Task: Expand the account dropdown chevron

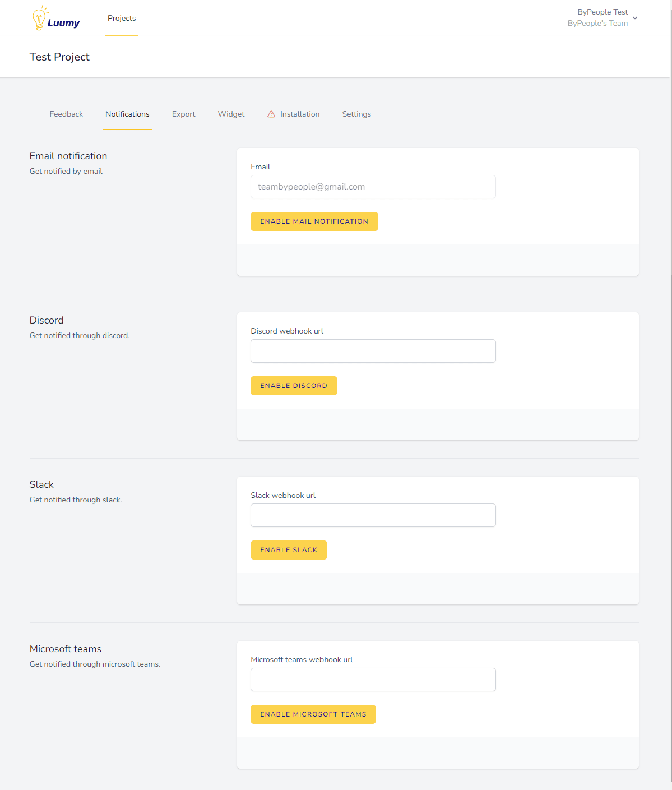Action: click(635, 18)
